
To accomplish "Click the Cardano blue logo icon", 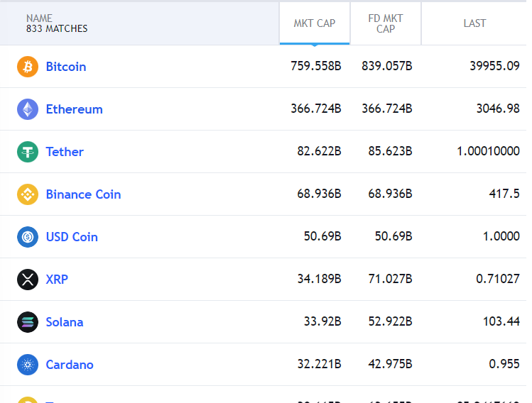I will pos(28,365).
